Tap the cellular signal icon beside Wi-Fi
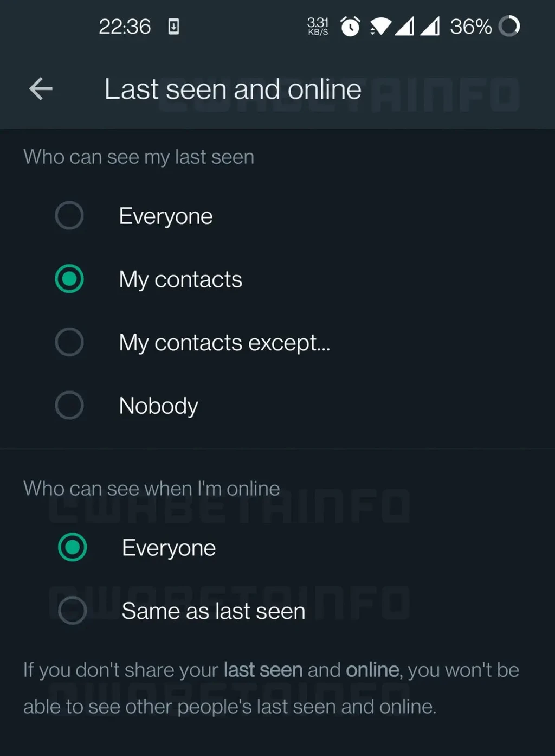The height and width of the screenshot is (756, 555). [x=404, y=26]
